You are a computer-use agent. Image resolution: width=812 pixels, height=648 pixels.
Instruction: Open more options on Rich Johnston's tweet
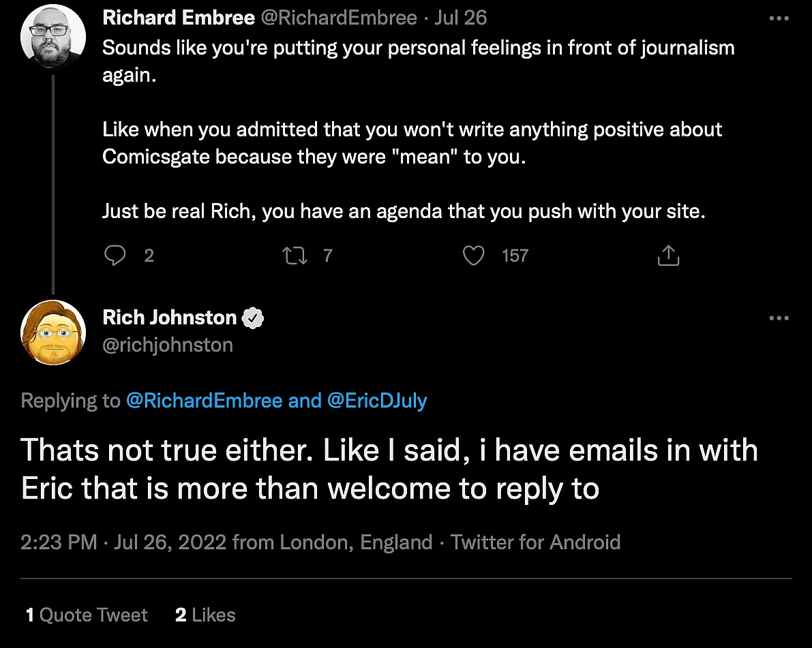point(778,318)
